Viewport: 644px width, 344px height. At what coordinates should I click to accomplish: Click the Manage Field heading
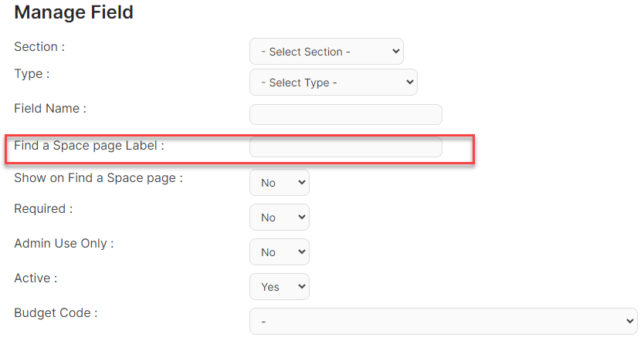tap(74, 12)
